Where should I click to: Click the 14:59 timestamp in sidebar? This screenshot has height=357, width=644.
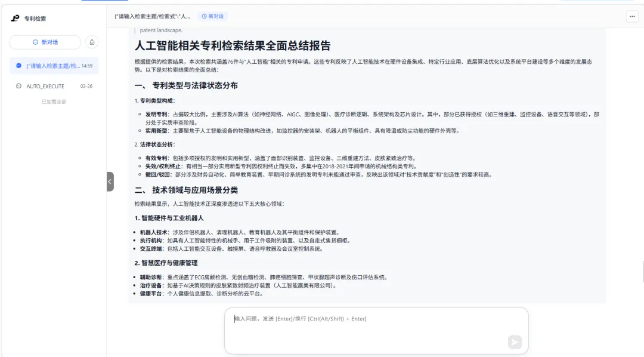point(86,66)
